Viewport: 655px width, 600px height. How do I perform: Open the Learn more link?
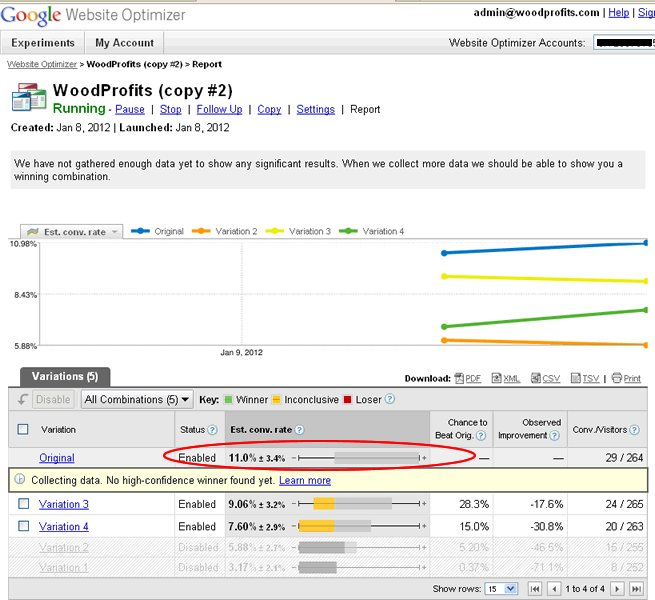pyautogui.click(x=305, y=480)
